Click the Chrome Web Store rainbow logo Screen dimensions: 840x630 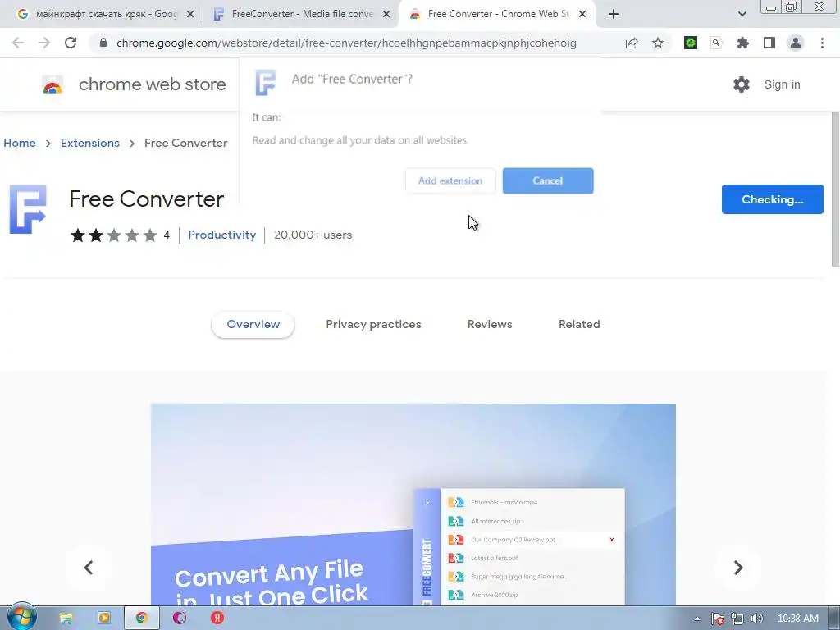coord(52,84)
